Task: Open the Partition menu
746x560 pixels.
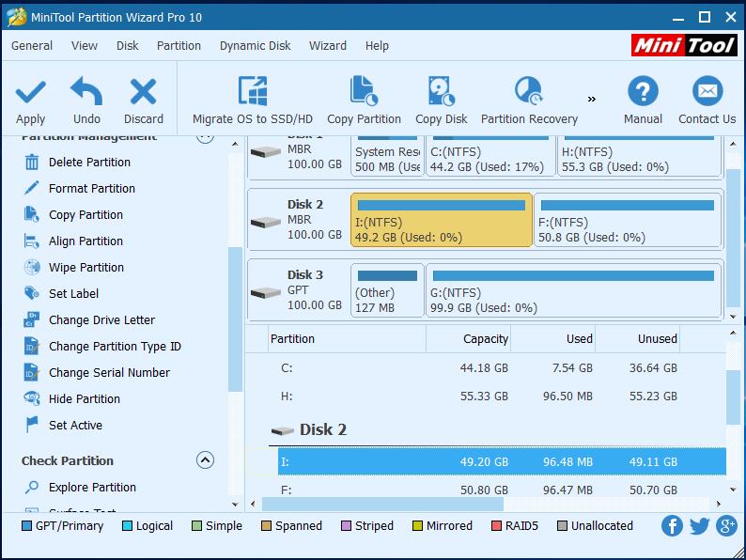Action: coord(179,46)
